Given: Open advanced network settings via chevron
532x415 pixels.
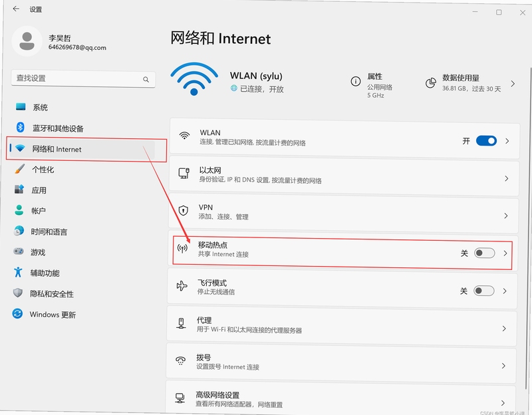Looking at the screenshot, I should click(x=503, y=403).
